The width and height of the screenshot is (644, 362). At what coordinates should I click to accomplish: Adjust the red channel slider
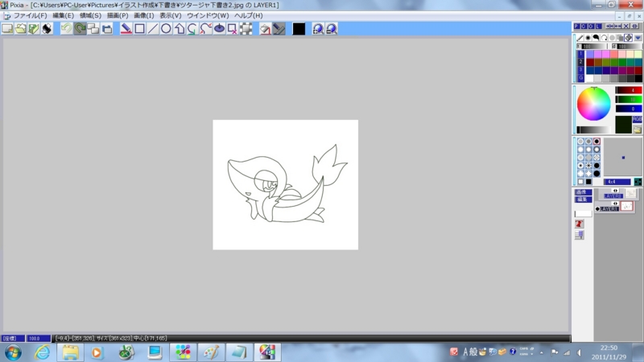tap(629, 90)
